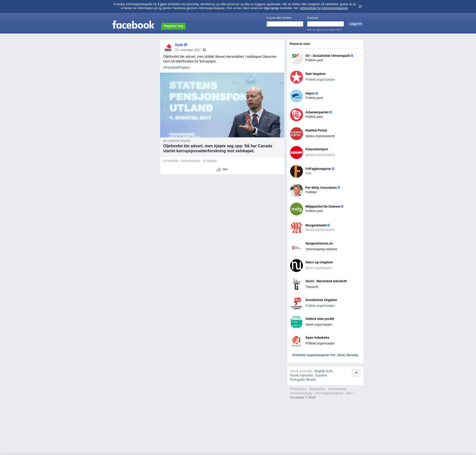Click Politisk organisasjon under Sosialistisk Ungdom
Image resolution: width=476 pixels, height=455 pixels.
[x=320, y=306]
